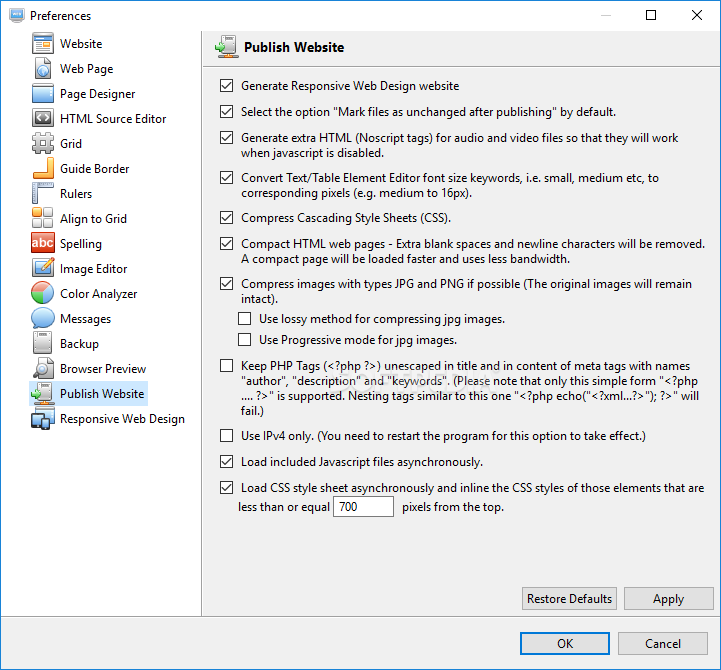The image size is (721, 670).
Task: Toggle Mark files as unchanged after publishing
Action: [226, 112]
